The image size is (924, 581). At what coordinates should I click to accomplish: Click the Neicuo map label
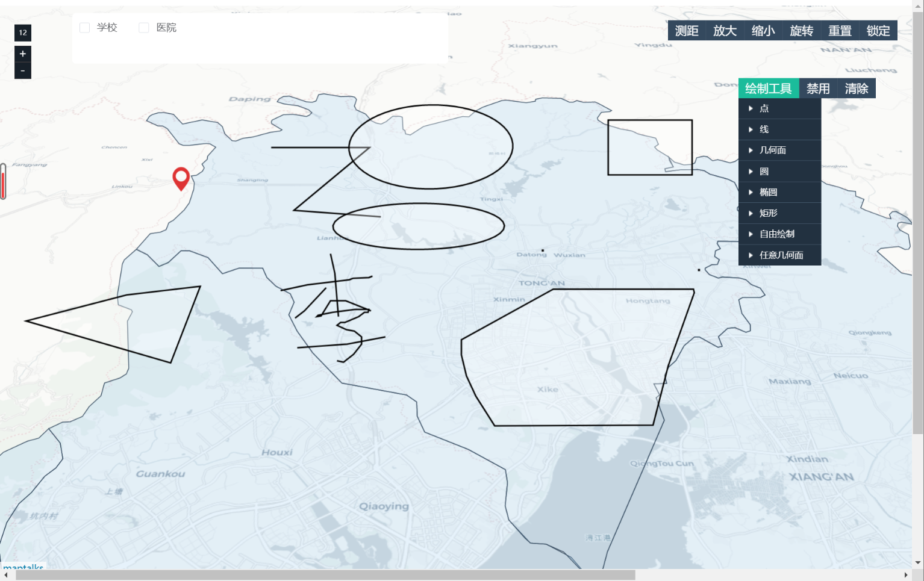coord(851,375)
